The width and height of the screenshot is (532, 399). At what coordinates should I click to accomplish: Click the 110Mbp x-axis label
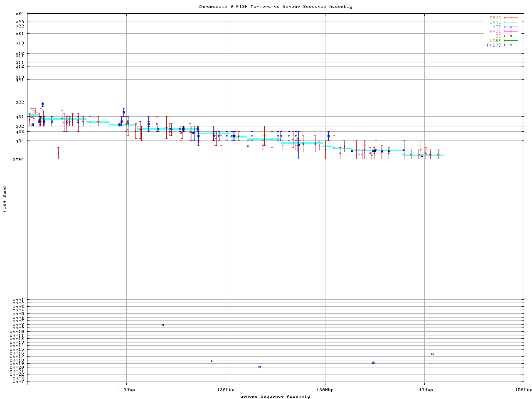(126, 390)
